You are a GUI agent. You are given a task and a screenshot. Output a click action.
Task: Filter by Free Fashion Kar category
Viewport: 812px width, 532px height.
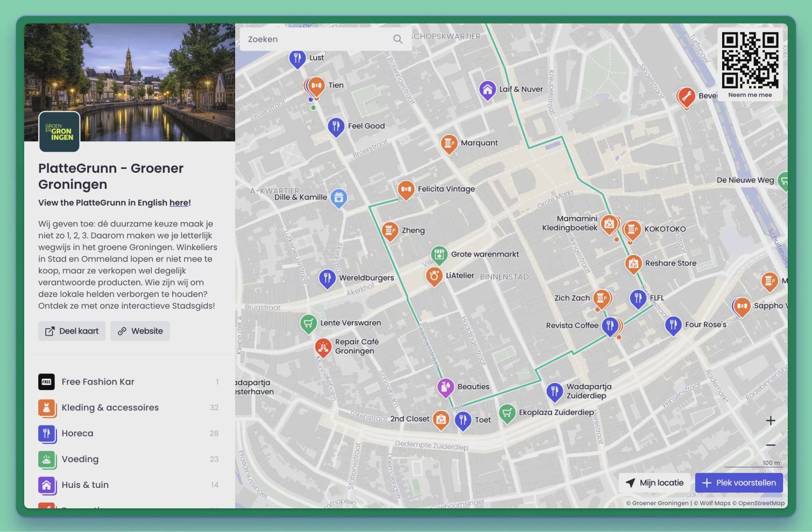pyautogui.click(x=97, y=382)
